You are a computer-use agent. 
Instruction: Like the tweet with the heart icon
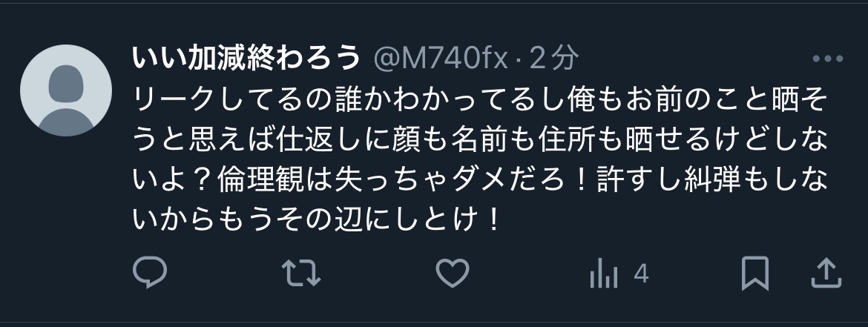[x=453, y=274]
